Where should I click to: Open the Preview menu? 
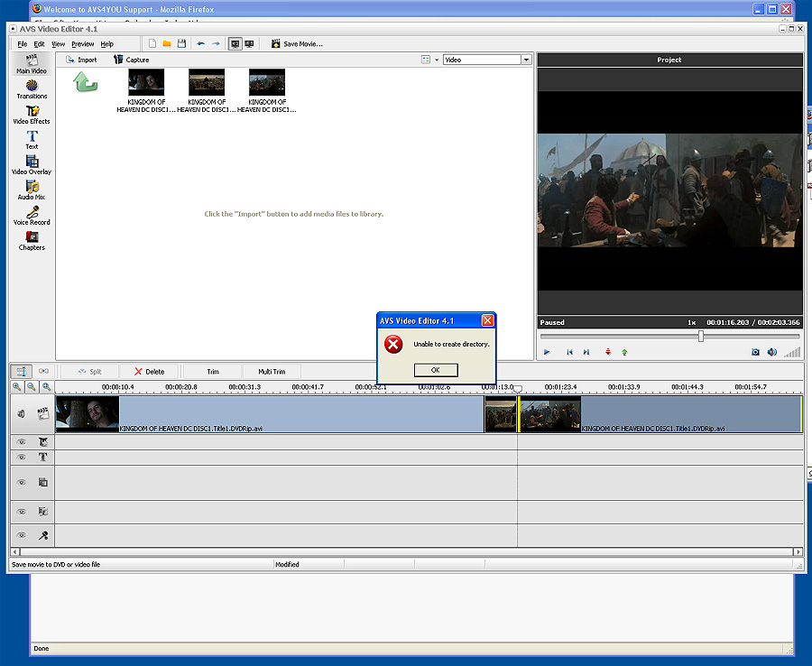tap(83, 44)
